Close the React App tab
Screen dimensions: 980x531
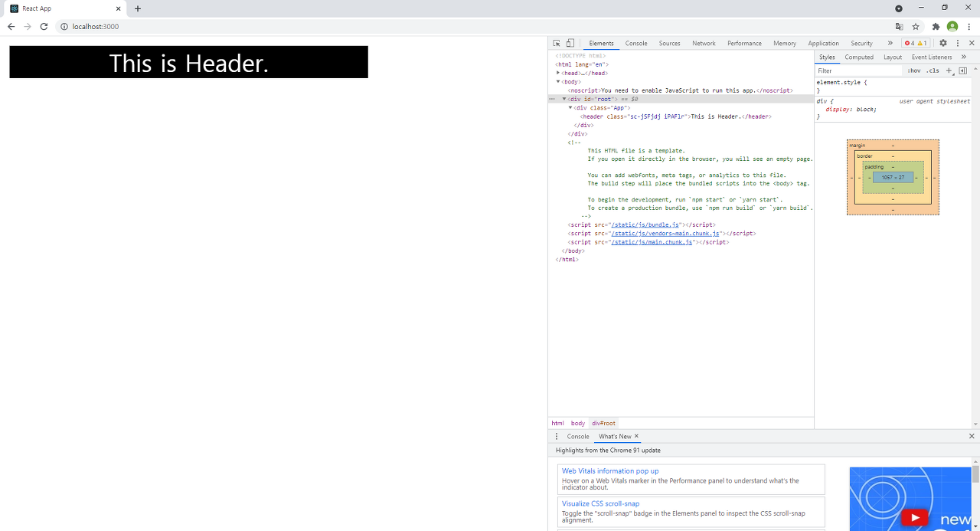coord(117,8)
